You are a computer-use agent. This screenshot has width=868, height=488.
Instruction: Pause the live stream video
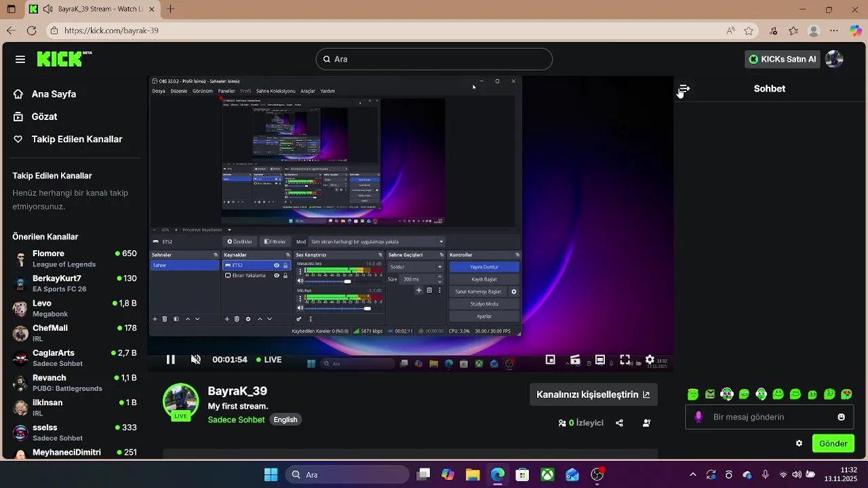[x=171, y=360]
